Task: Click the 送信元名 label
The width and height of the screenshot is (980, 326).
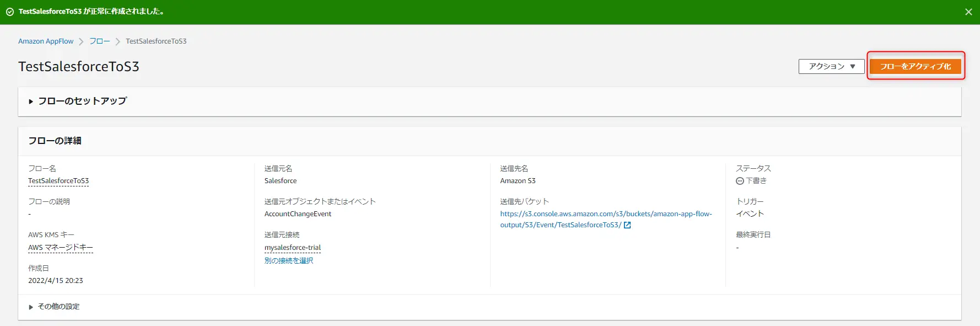Action: click(x=278, y=169)
